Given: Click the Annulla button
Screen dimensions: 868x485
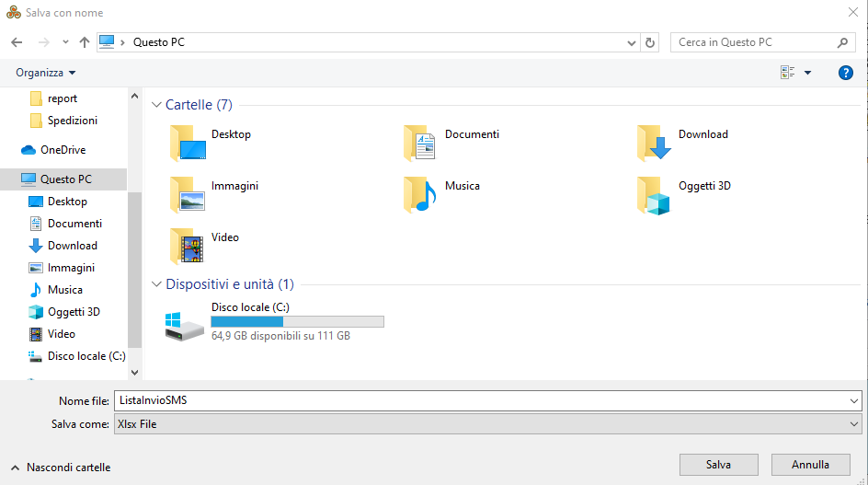Looking at the screenshot, I should point(810,465).
